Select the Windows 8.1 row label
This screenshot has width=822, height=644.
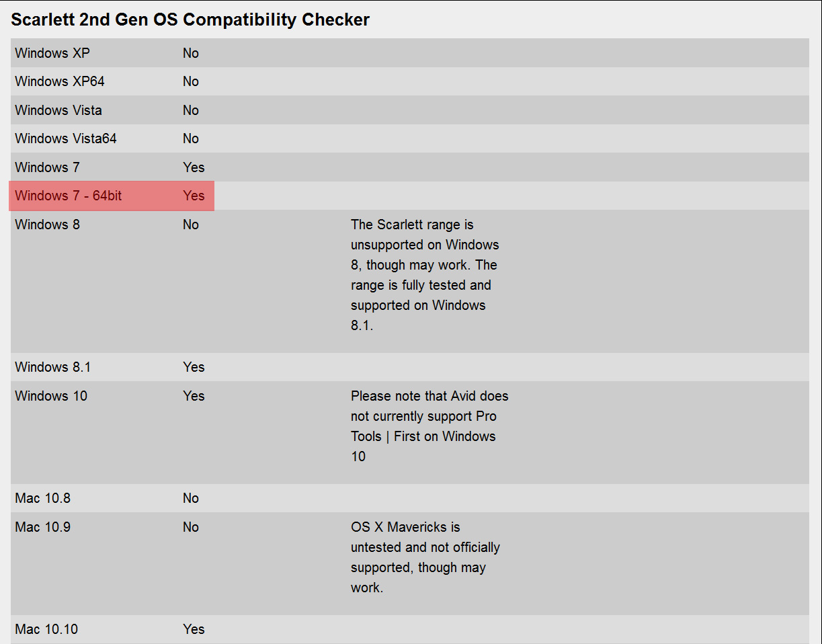point(52,367)
